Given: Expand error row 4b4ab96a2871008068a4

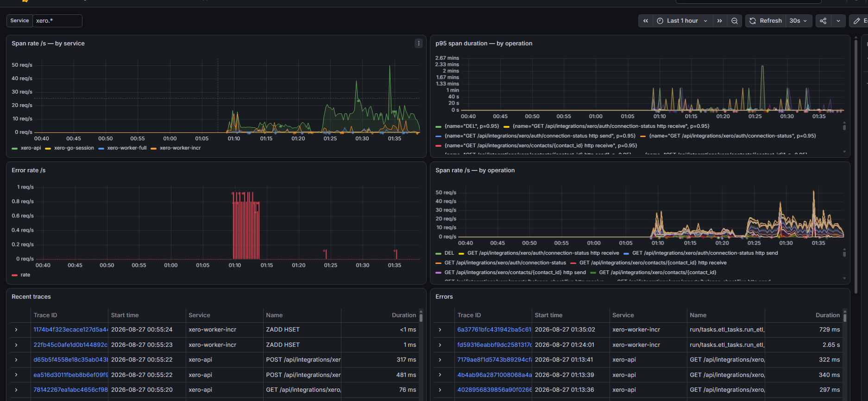Looking at the screenshot, I should coord(440,375).
